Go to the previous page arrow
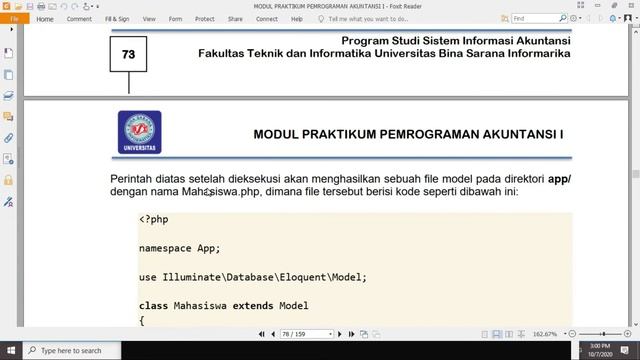This screenshot has height=360, width=640. coord(273,334)
